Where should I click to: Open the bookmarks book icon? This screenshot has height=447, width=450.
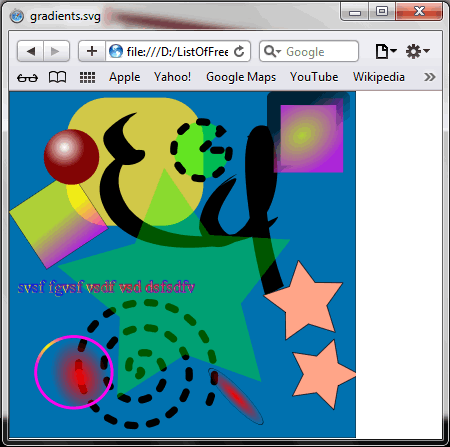point(57,77)
